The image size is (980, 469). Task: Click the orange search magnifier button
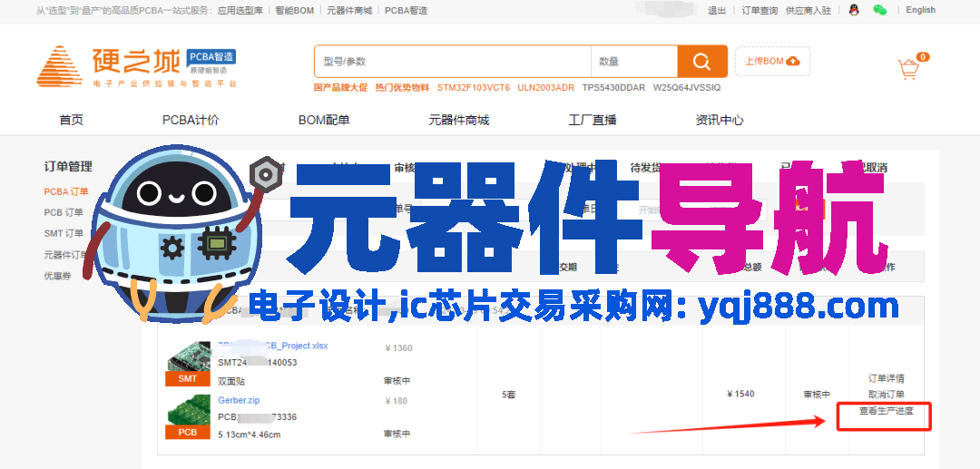click(701, 61)
